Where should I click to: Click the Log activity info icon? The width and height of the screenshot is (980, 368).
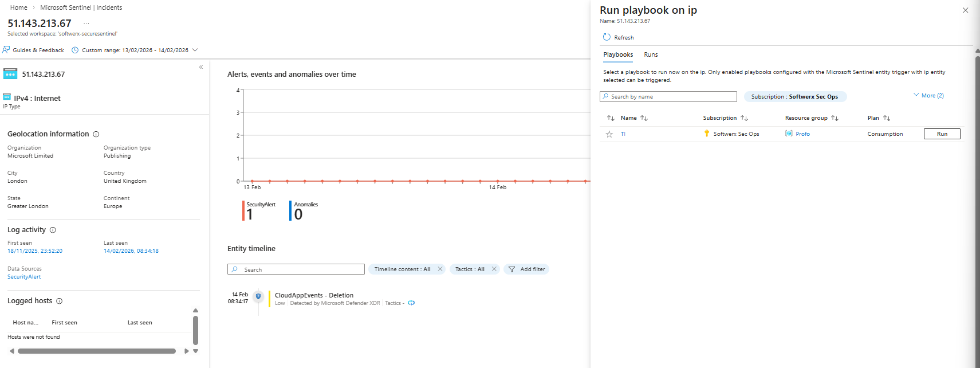tap(53, 230)
